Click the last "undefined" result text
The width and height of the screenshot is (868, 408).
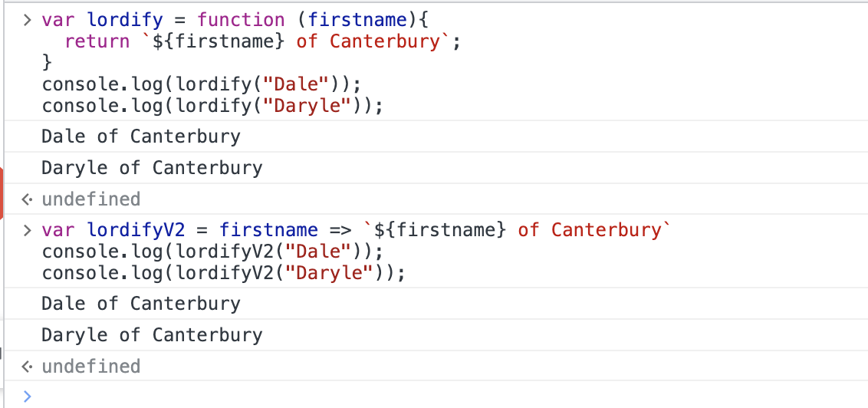[90, 367]
